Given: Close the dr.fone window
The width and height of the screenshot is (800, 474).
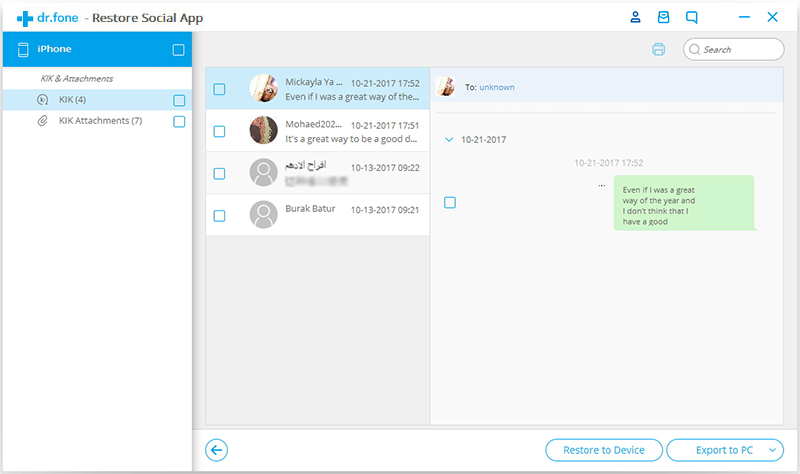Looking at the screenshot, I should [772, 17].
